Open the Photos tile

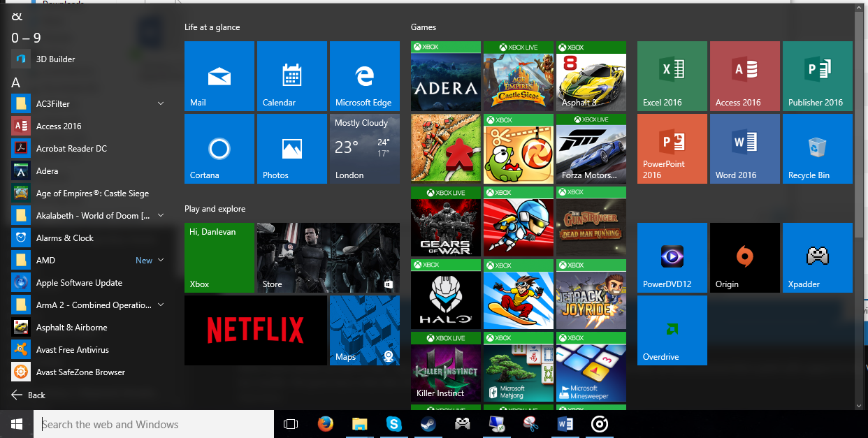pos(292,149)
